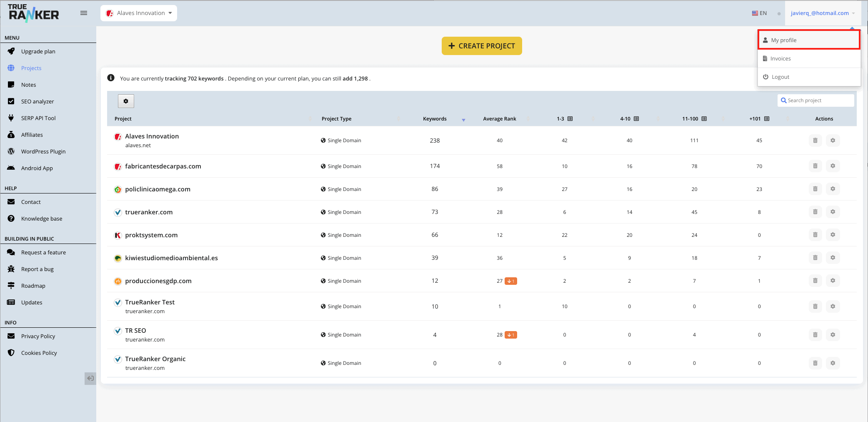Open Invoices from account menu
The width and height of the screenshot is (868, 422).
coord(809,58)
